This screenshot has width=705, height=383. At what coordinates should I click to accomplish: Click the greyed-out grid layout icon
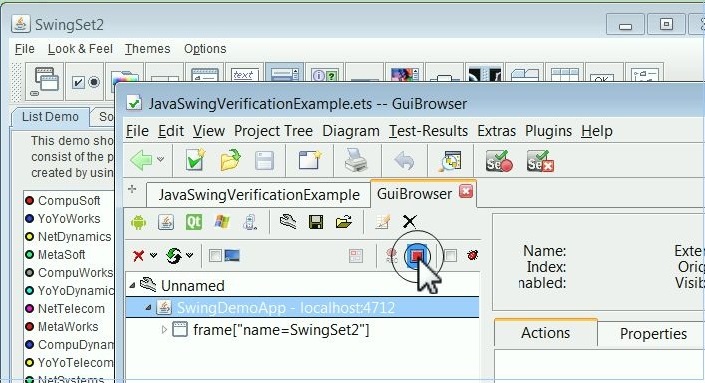[356, 256]
